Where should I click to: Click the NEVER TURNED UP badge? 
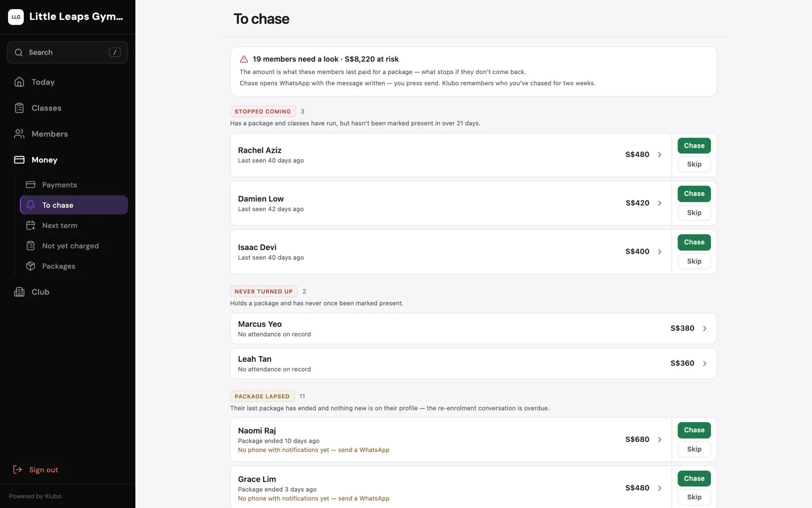[264, 291]
